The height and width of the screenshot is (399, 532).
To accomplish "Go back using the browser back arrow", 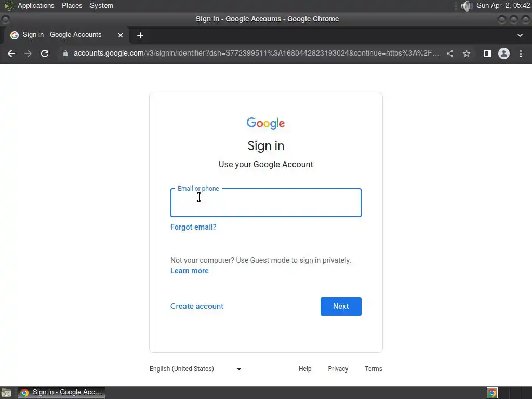I will tap(11, 54).
